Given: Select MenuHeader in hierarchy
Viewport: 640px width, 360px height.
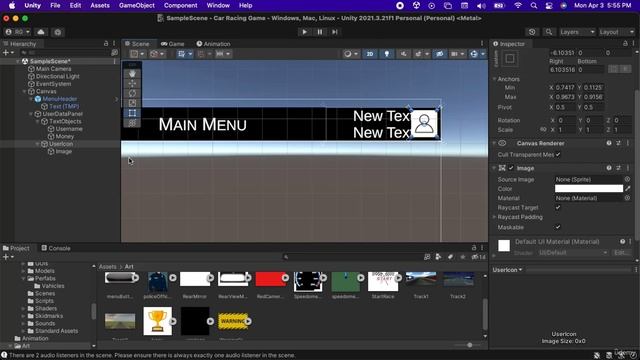Looking at the screenshot, I should (60, 99).
